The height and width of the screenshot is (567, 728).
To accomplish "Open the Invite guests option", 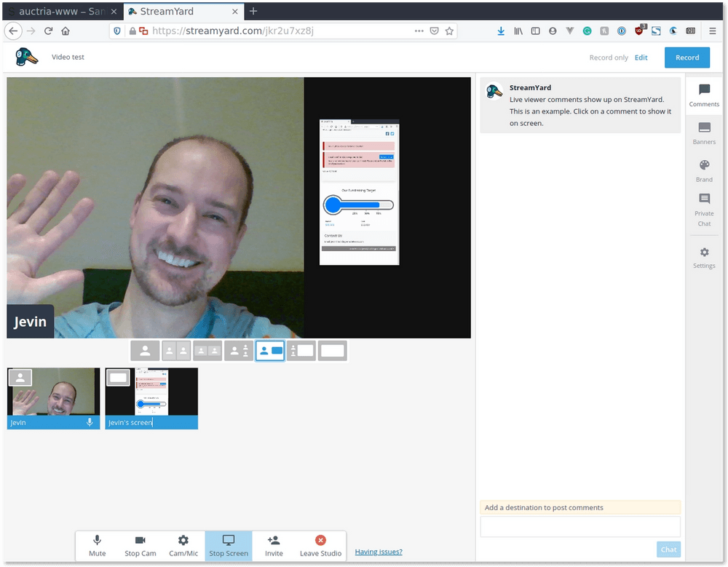I will pyautogui.click(x=274, y=546).
